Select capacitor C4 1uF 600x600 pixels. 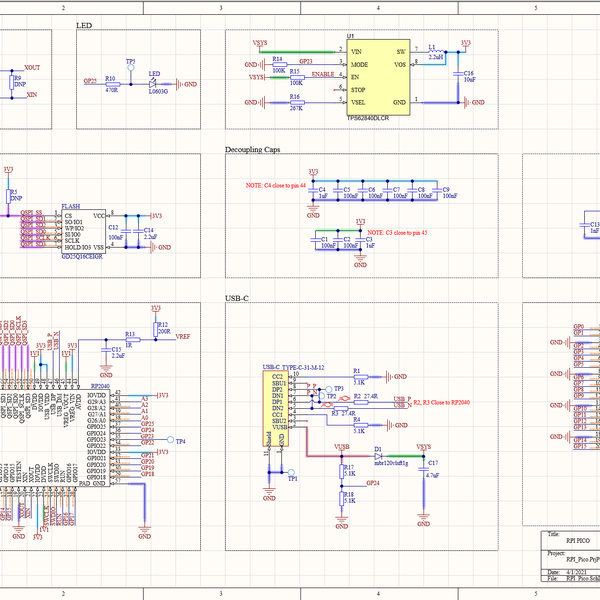click(x=313, y=190)
